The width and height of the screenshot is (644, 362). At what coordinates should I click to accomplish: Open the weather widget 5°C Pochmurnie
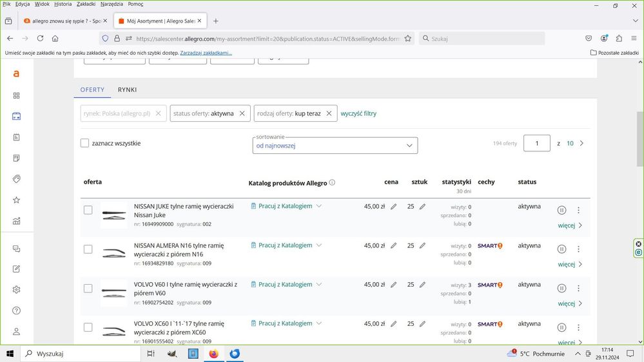pyautogui.click(x=536, y=354)
